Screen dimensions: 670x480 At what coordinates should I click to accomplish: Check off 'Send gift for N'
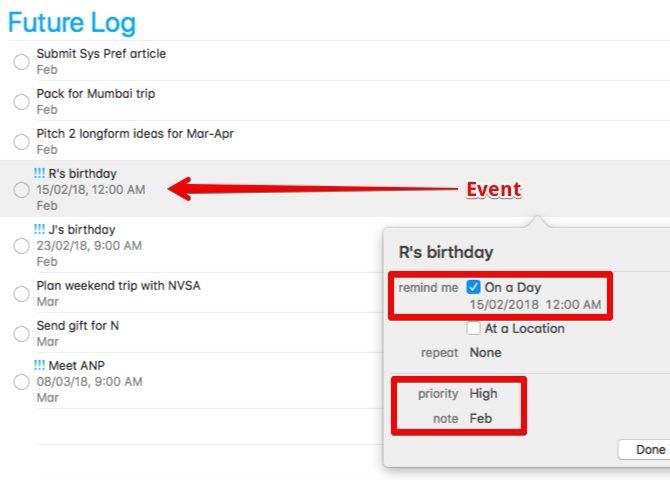pos(21,334)
